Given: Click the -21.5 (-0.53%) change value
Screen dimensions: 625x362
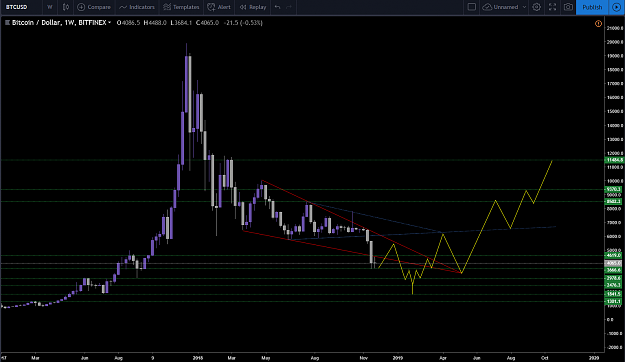Looking at the screenshot, I should [x=243, y=23].
